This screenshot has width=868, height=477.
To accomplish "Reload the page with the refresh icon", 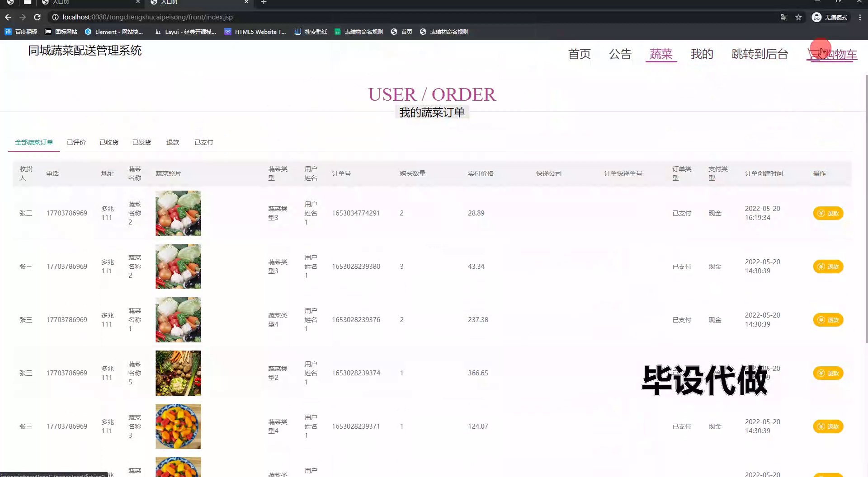I will 38,17.
